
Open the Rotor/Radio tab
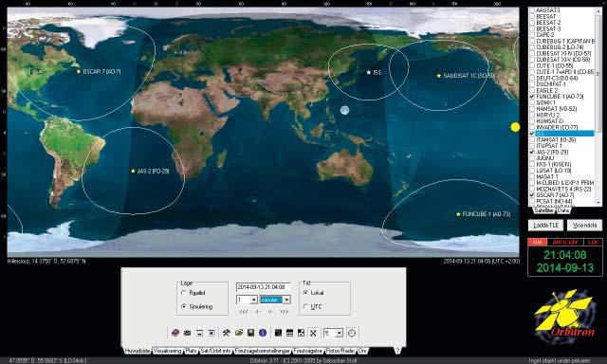tap(340, 351)
